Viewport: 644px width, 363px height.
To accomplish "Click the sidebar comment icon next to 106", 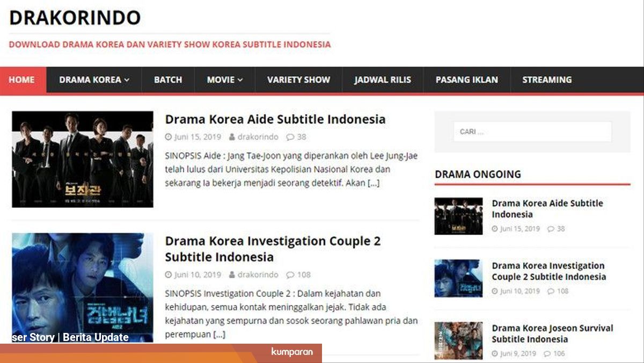I will pyautogui.click(x=547, y=353).
